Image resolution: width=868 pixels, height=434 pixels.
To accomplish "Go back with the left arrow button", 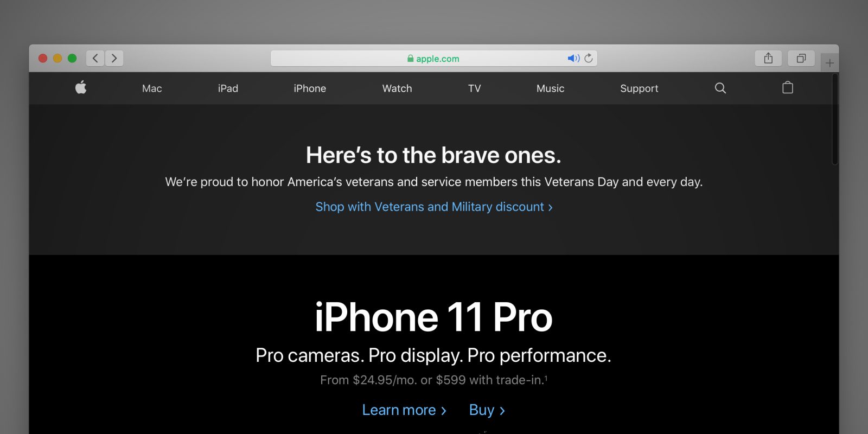I will coord(95,58).
